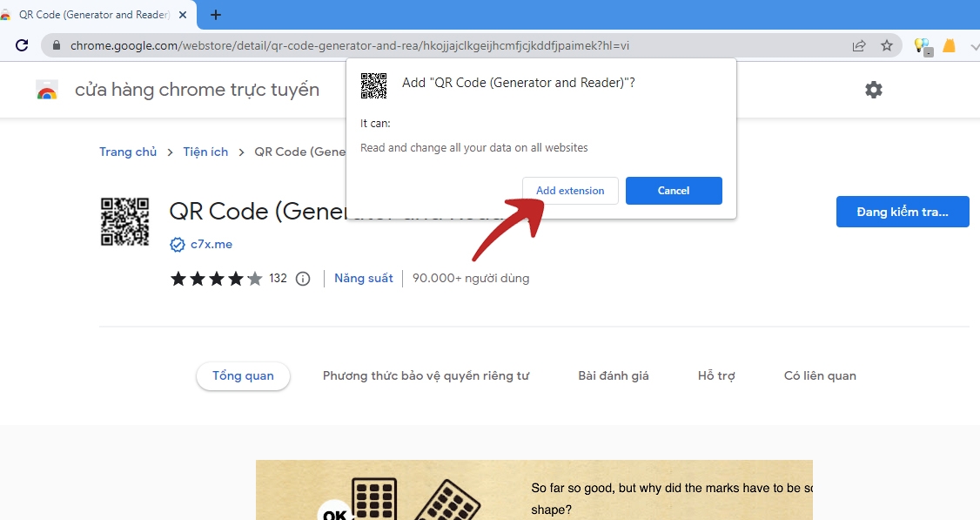Click the 'Read and change all your data' permission text
980x520 pixels.
click(474, 148)
